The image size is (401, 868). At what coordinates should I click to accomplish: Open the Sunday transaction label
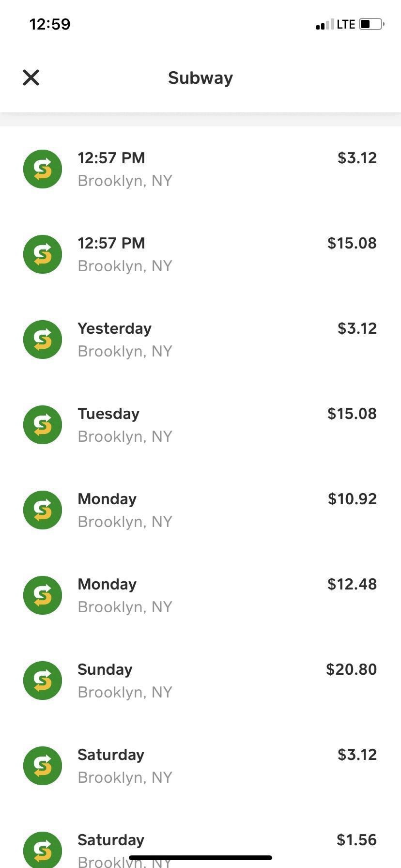[105, 669]
